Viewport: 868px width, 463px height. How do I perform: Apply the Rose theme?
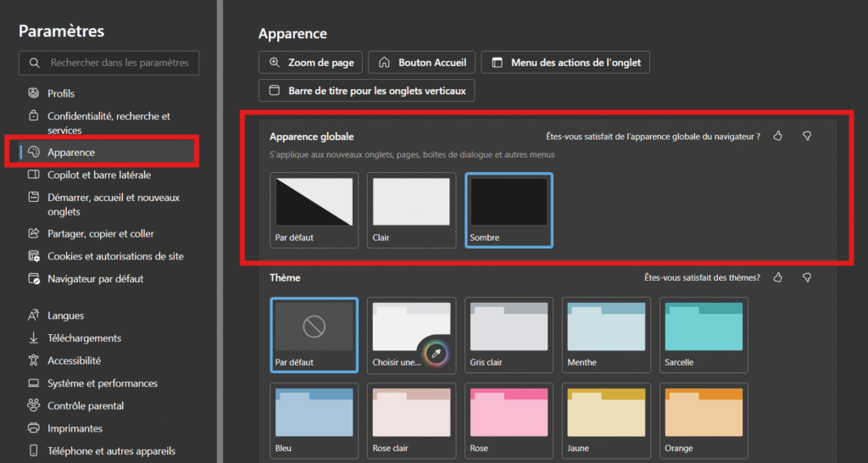pos(509,421)
